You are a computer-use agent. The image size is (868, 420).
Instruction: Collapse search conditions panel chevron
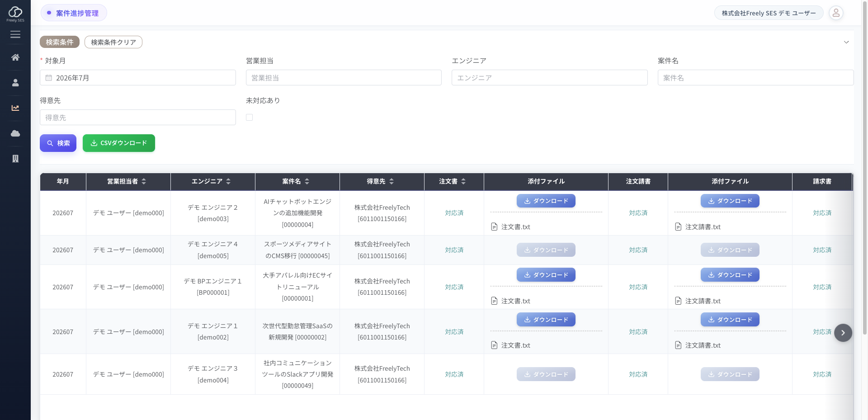pyautogui.click(x=846, y=42)
